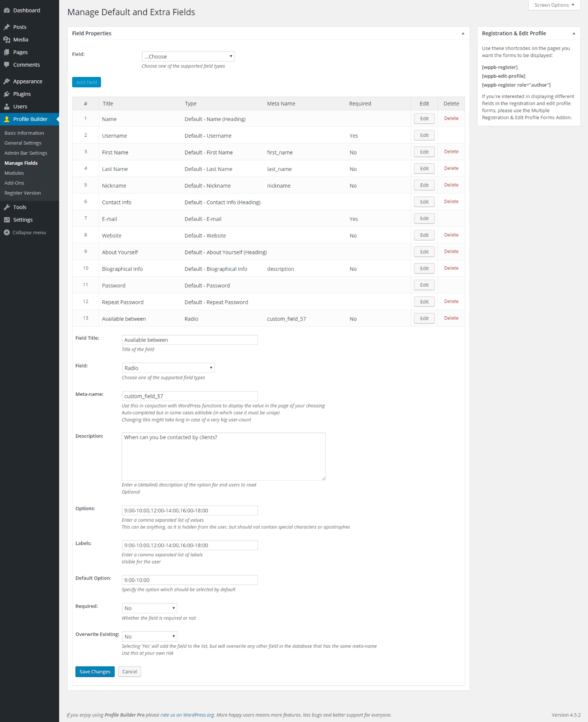Delete the Contact Info heading
The height and width of the screenshot is (722, 588).
click(451, 202)
